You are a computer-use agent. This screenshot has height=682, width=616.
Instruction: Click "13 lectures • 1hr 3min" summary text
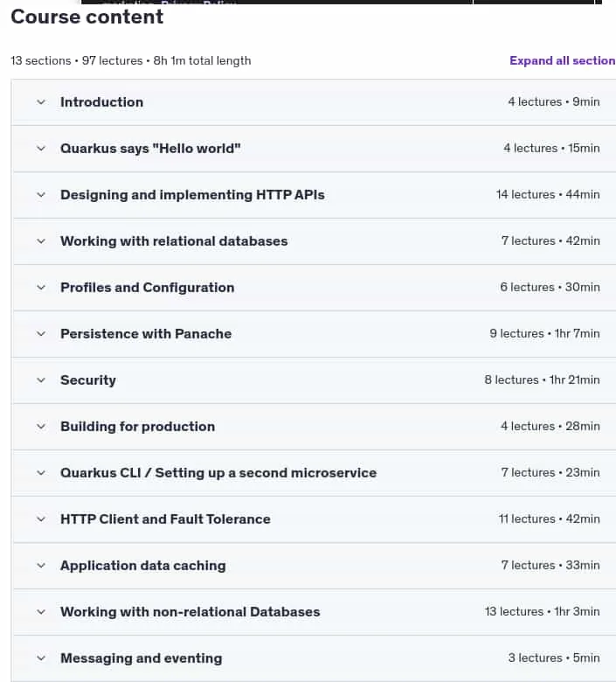pyautogui.click(x=543, y=611)
